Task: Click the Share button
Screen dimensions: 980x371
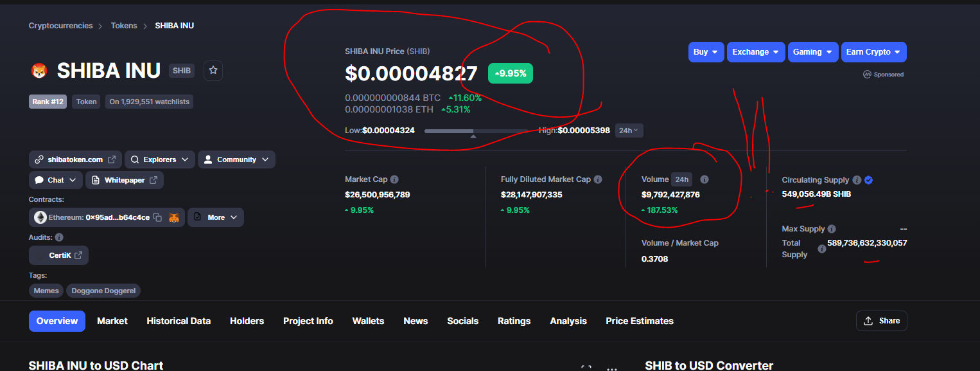Action: click(x=882, y=321)
